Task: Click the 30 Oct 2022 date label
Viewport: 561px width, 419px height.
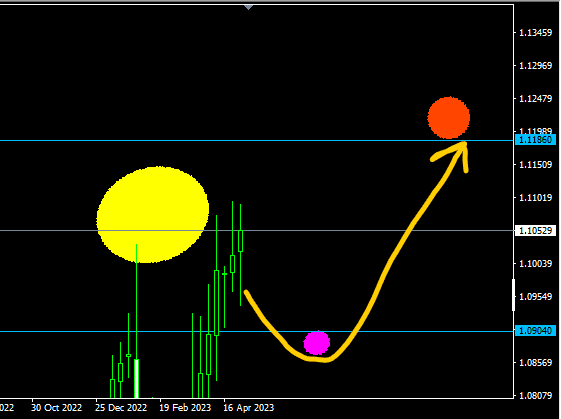Action: tap(57, 408)
